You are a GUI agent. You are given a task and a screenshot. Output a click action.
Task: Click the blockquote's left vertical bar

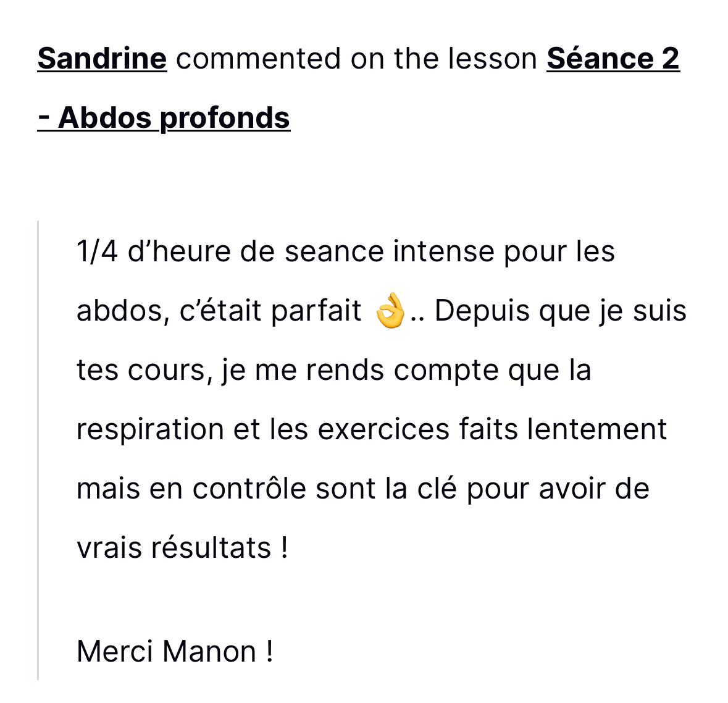pos(38,450)
